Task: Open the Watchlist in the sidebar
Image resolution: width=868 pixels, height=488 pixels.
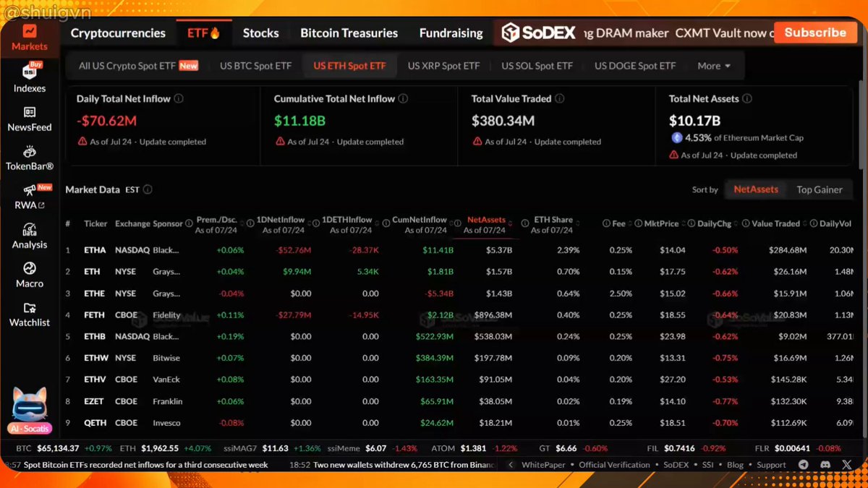Action: 30,314
